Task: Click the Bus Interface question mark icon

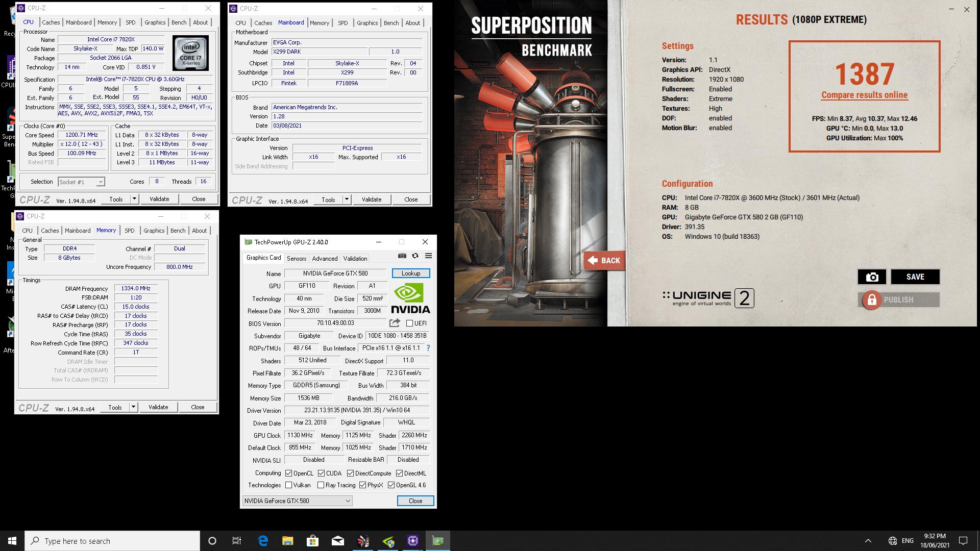Action: pos(428,348)
